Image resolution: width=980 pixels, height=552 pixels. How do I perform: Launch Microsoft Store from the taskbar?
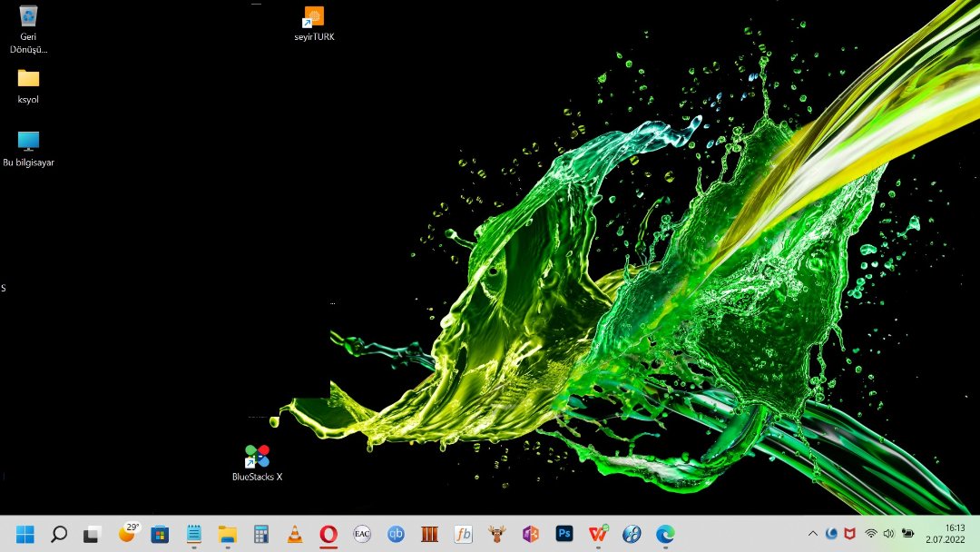click(x=161, y=534)
